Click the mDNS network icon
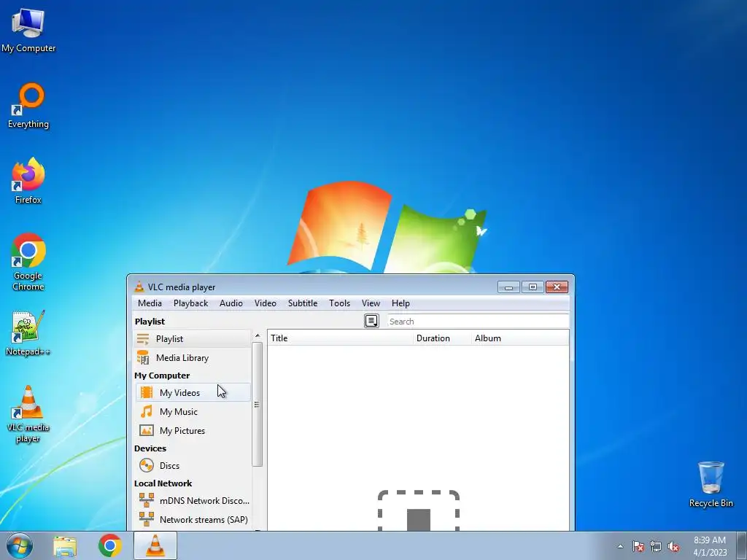 coord(146,500)
